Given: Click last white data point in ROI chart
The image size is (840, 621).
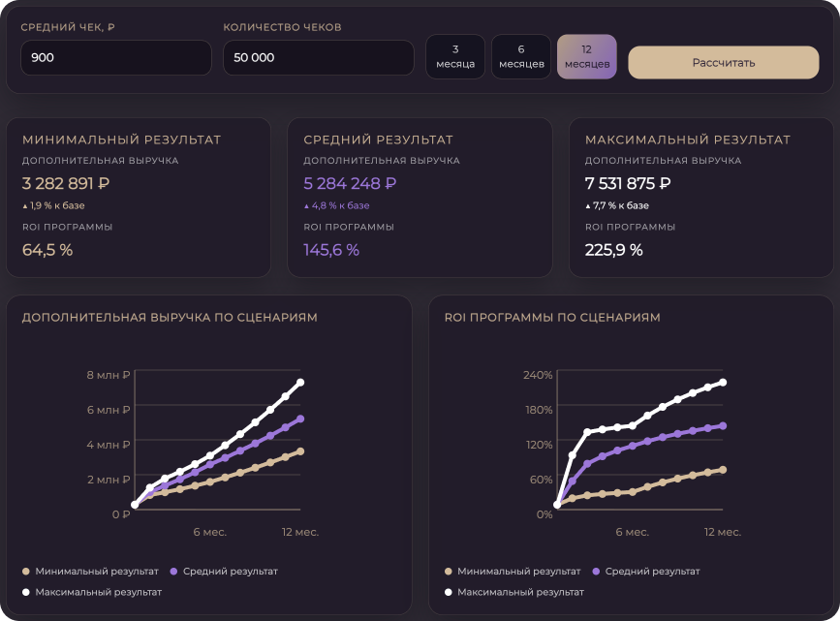Looking at the screenshot, I should point(723,383).
